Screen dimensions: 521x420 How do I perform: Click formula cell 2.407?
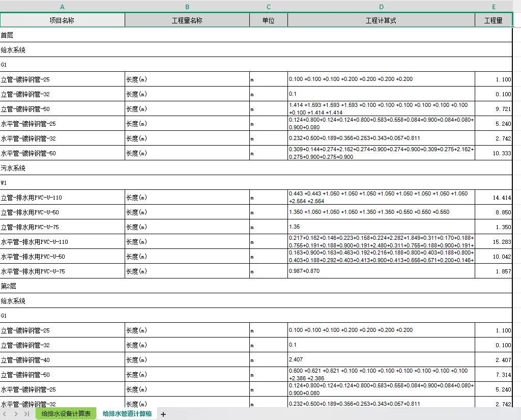(381, 360)
